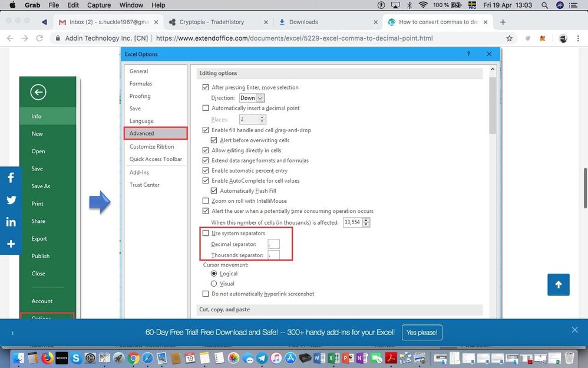
Task: Click the green Excel back arrow
Action: [38, 93]
